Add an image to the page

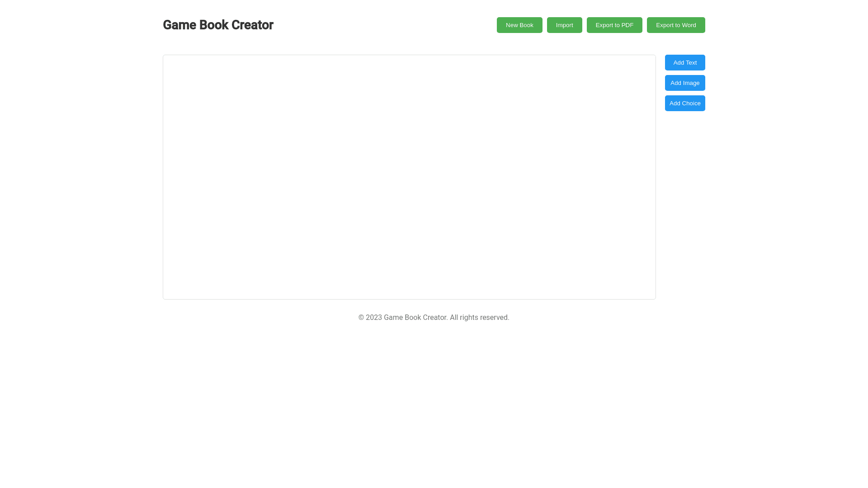[x=684, y=83]
